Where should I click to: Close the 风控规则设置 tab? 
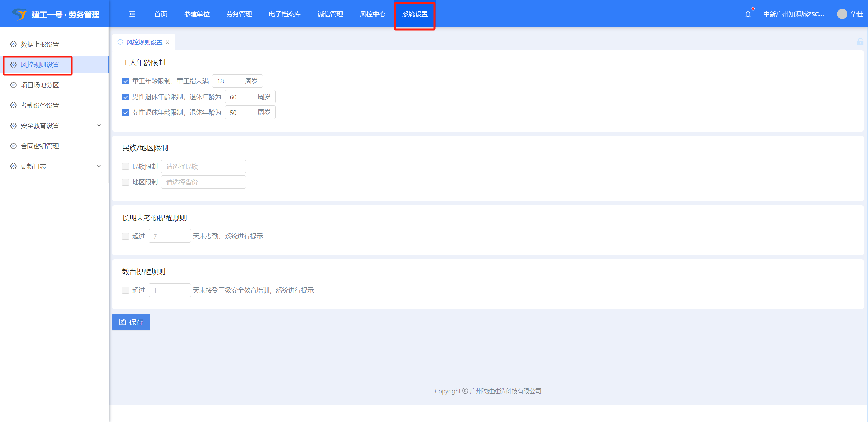[x=168, y=42]
